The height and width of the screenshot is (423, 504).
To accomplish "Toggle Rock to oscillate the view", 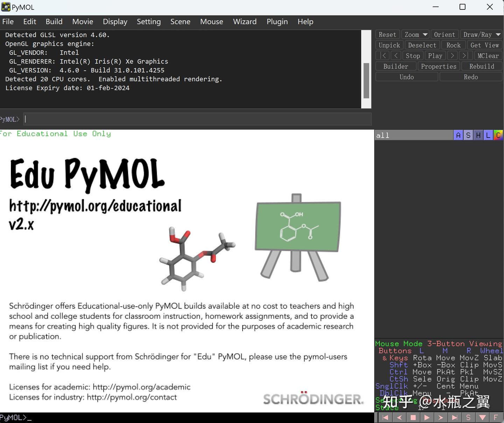I will pyautogui.click(x=453, y=45).
